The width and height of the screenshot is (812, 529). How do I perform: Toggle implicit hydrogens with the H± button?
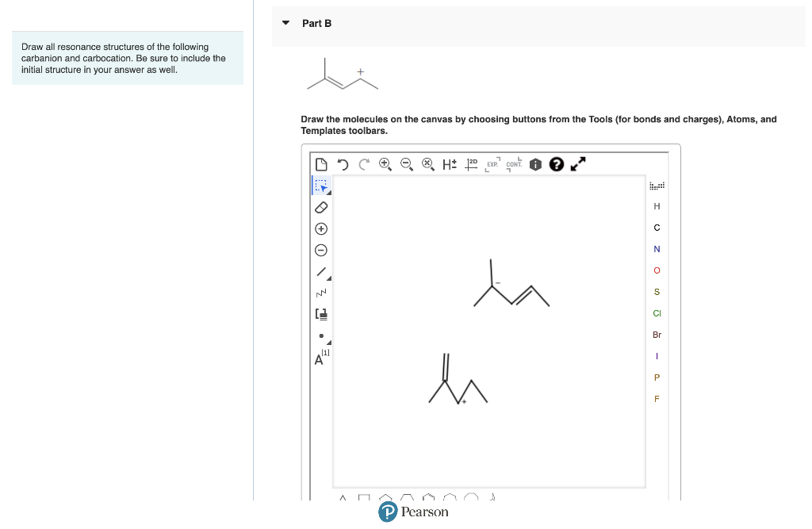449,164
